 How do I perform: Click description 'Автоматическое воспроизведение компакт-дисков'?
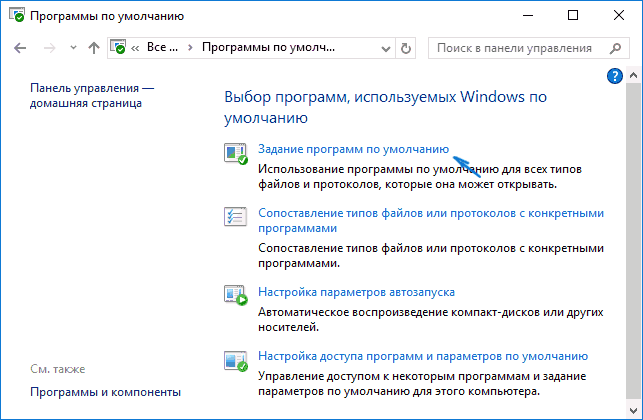(431, 320)
